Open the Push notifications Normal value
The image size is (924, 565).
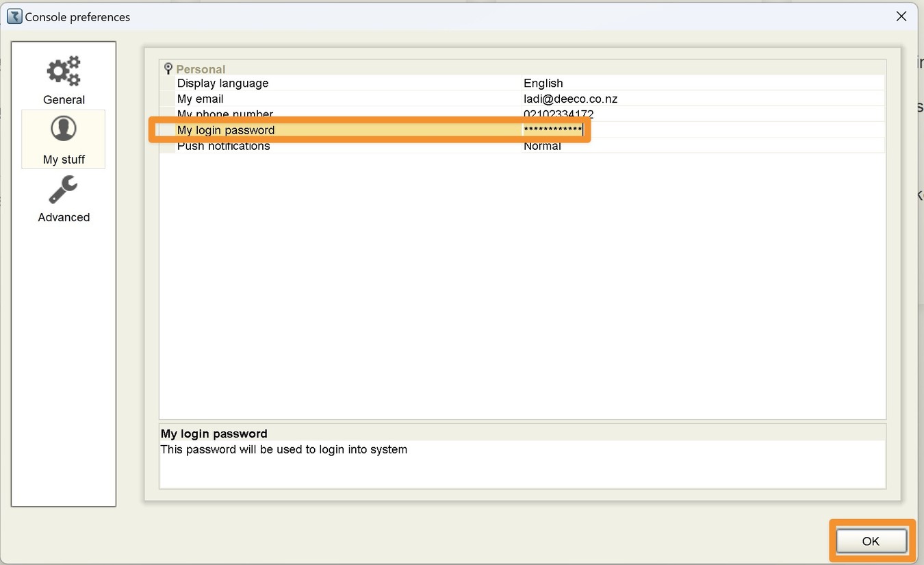tap(542, 146)
